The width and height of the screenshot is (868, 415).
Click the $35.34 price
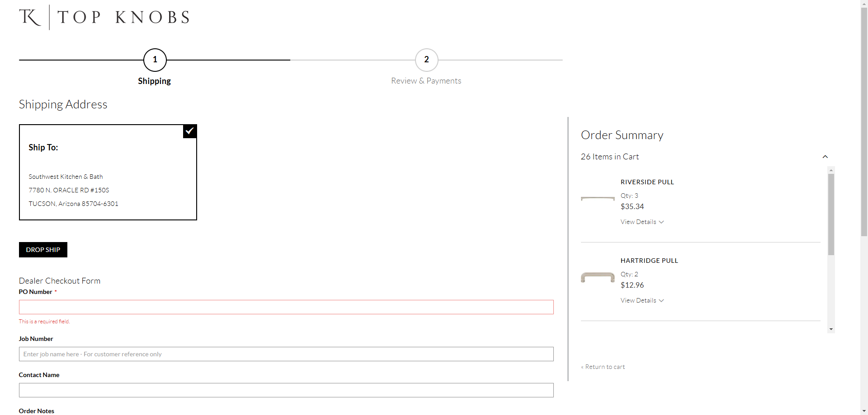(x=632, y=206)
